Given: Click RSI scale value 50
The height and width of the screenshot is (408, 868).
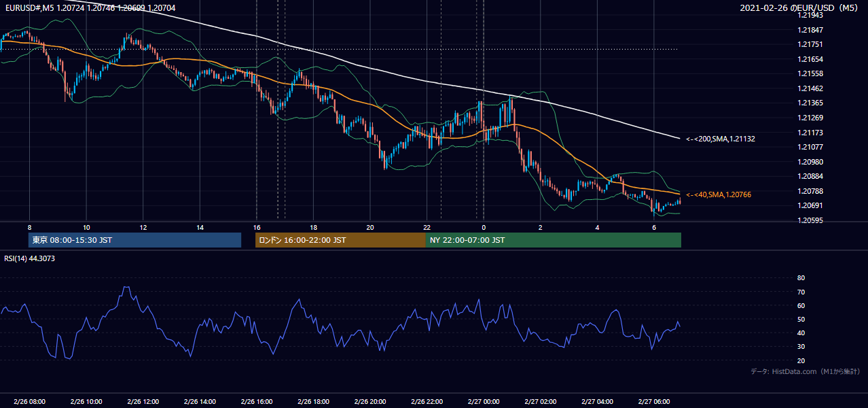Looking at the screenshot, I should click(x=801, y=319).
